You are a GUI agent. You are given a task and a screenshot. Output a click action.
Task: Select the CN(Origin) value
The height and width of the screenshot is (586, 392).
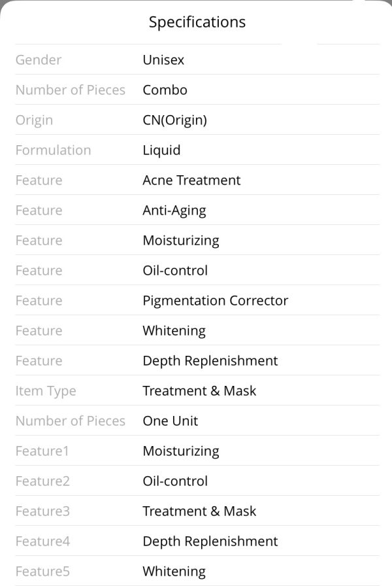pyautogui.click(x=174, y=120)
